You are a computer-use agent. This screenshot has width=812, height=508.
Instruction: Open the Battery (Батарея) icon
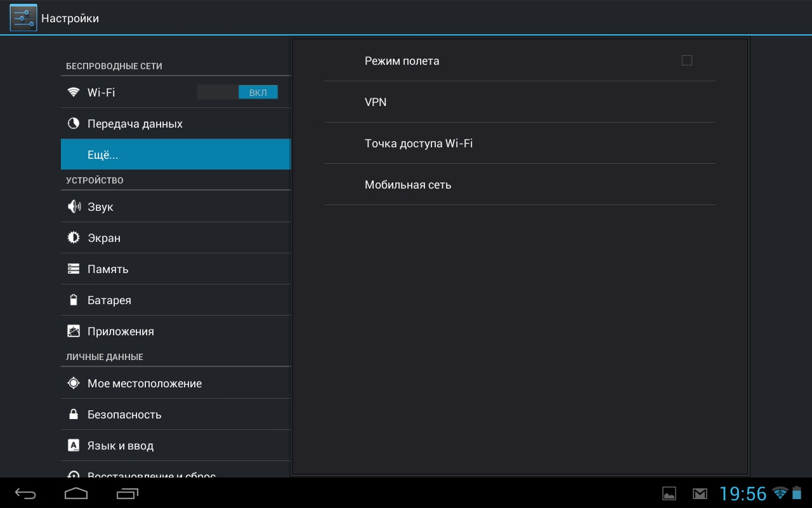(x=74, y=300)
